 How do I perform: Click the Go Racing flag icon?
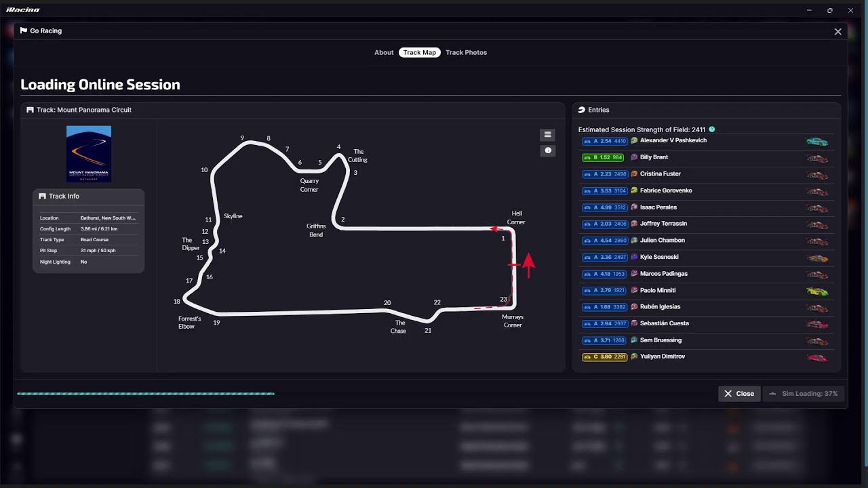[24, 30]
